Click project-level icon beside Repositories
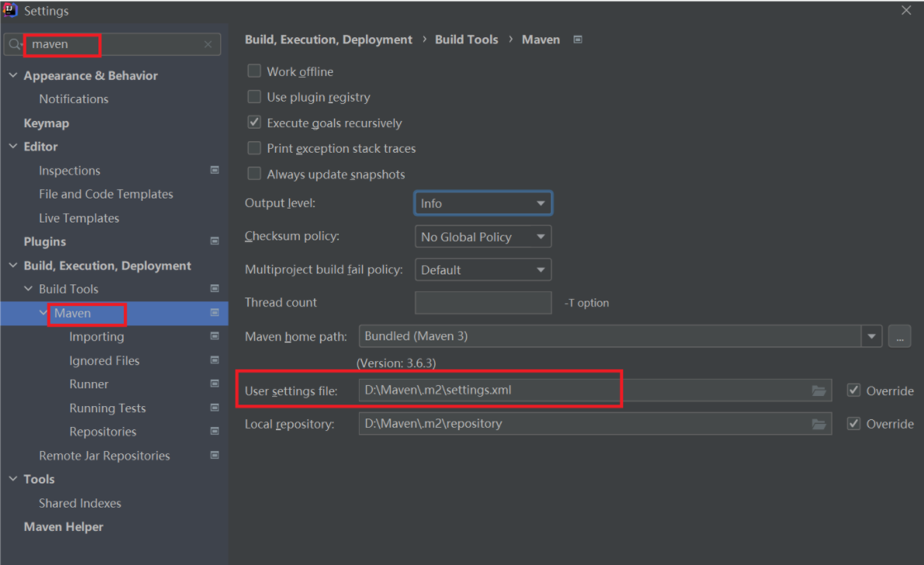The height and width of the screenshot is (565, 924). tap(215, 431)
